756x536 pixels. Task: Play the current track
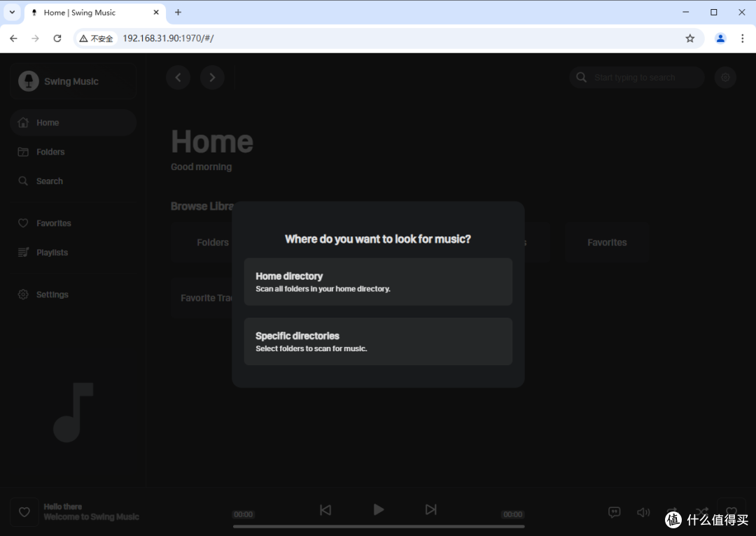pos(378,509)
